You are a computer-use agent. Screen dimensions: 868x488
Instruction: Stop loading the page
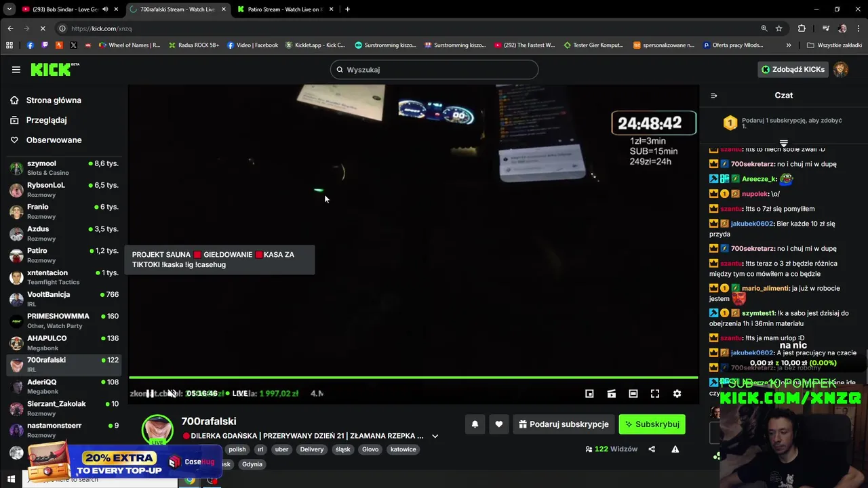coord(43,28)
